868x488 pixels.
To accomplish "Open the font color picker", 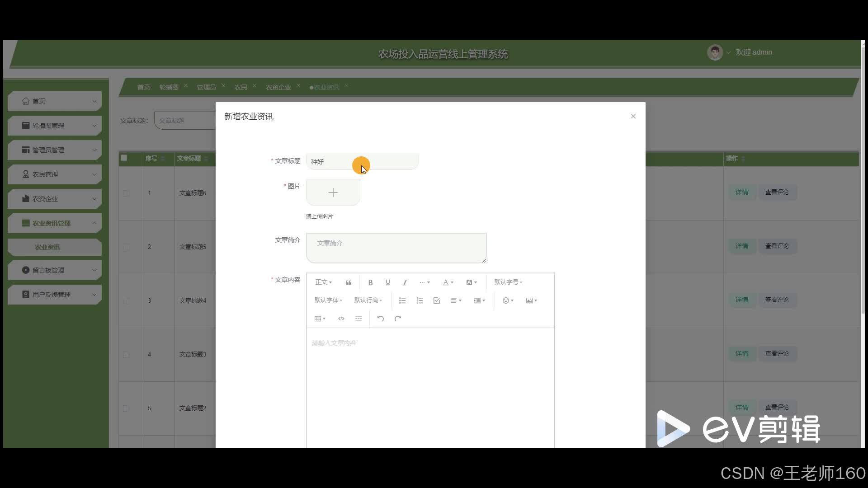I will click(x=448, y=282).
